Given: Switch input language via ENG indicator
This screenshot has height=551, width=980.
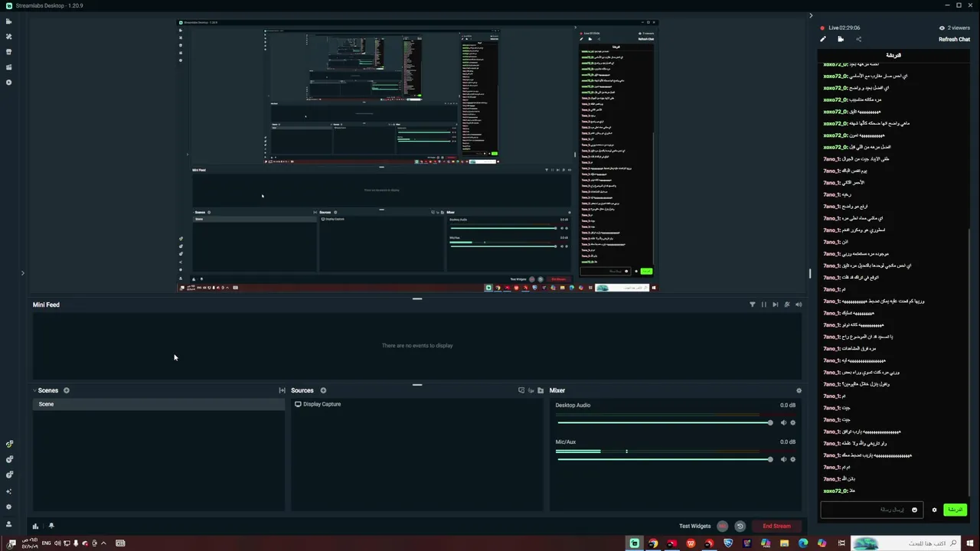Looking at the screenshot, I should coord(46,543).
